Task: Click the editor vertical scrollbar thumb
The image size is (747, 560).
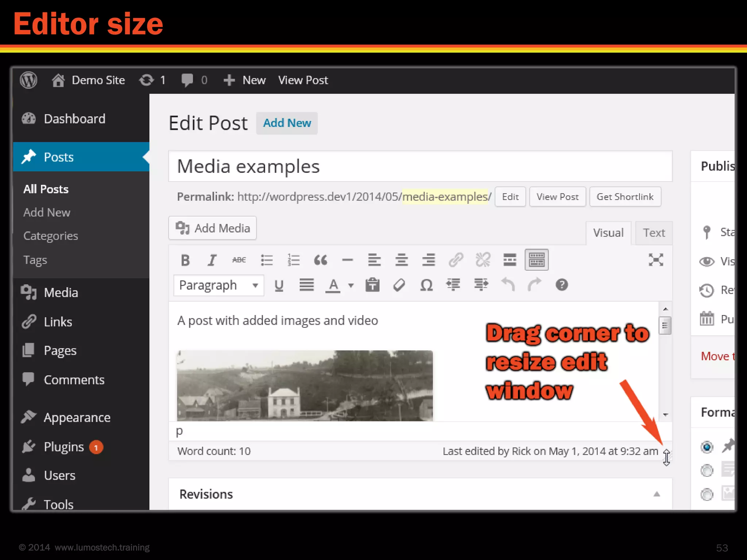Action: point(665,326)
